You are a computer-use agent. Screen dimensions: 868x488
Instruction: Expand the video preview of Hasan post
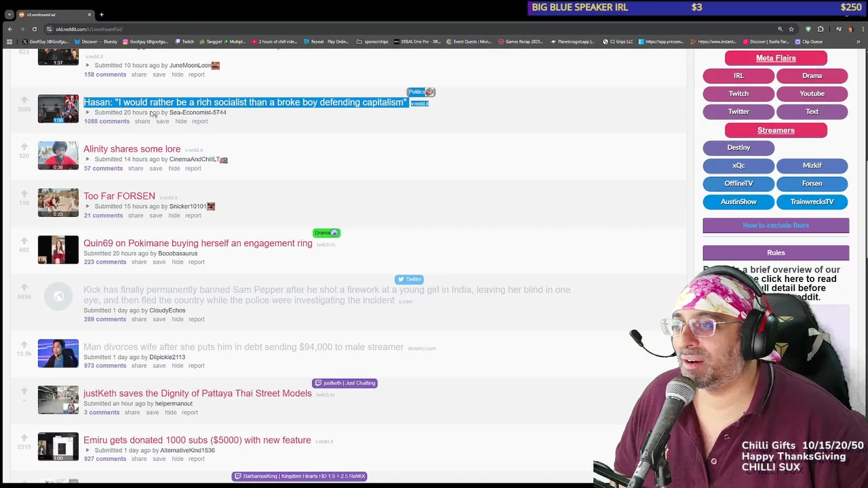click(x=87, y=113)
